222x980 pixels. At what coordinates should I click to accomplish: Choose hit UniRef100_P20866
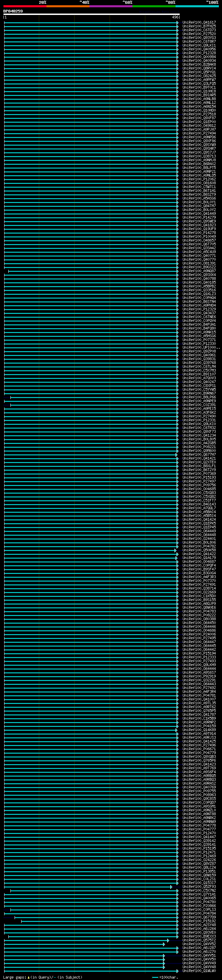click(199, 906)
